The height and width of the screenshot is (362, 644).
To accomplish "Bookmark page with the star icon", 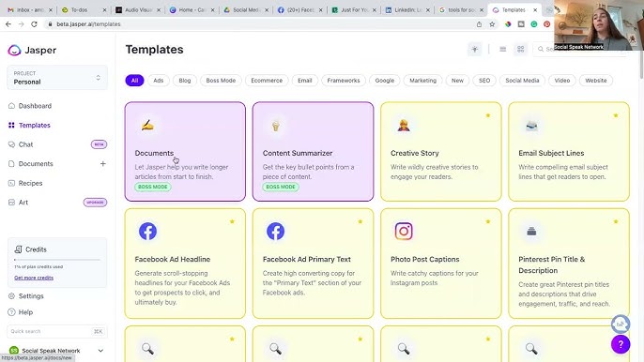I will pyautogui.click(x=492, y=24).
